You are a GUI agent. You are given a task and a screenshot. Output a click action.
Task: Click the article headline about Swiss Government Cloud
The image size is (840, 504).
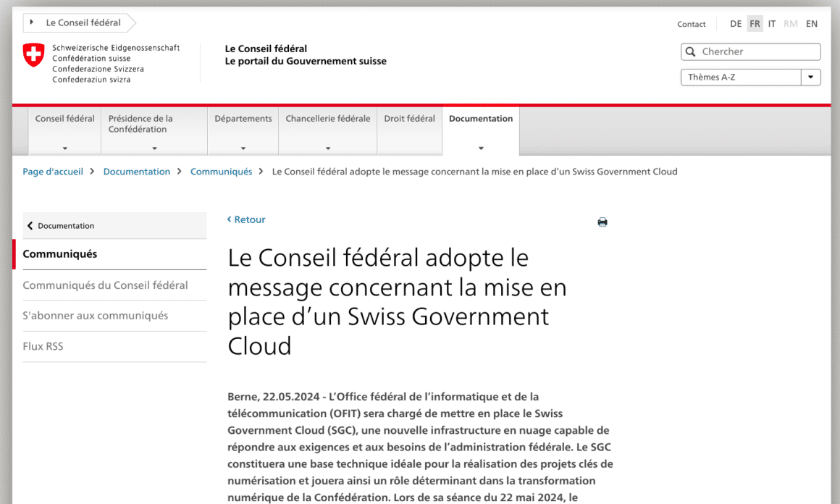(x=397, y=301)
